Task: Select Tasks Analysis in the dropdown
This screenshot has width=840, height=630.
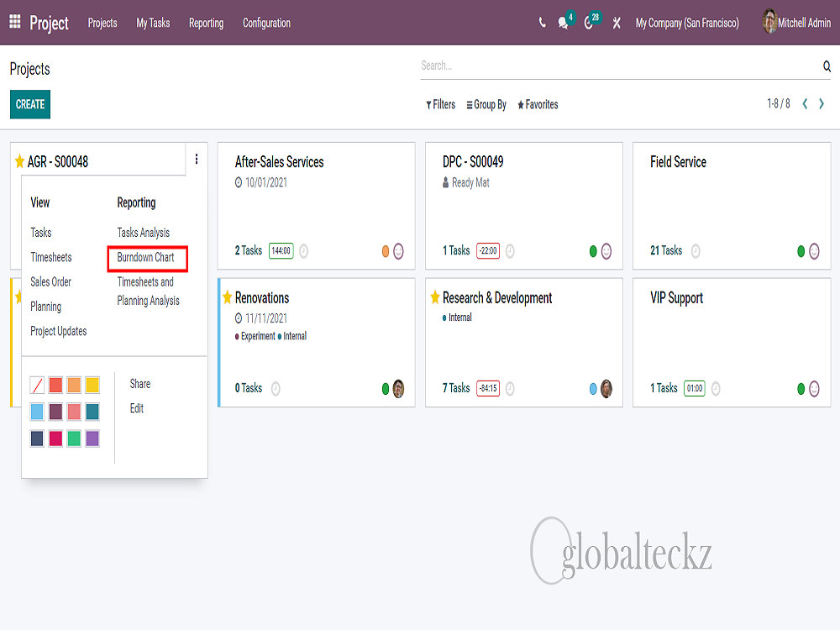Action: (x=144, y=233)
